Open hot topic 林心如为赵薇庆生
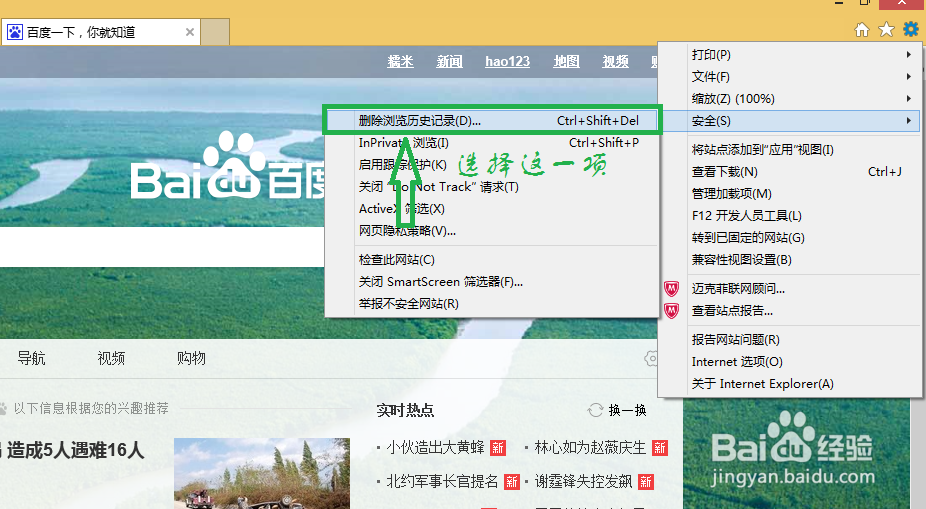 coord(590,448)
